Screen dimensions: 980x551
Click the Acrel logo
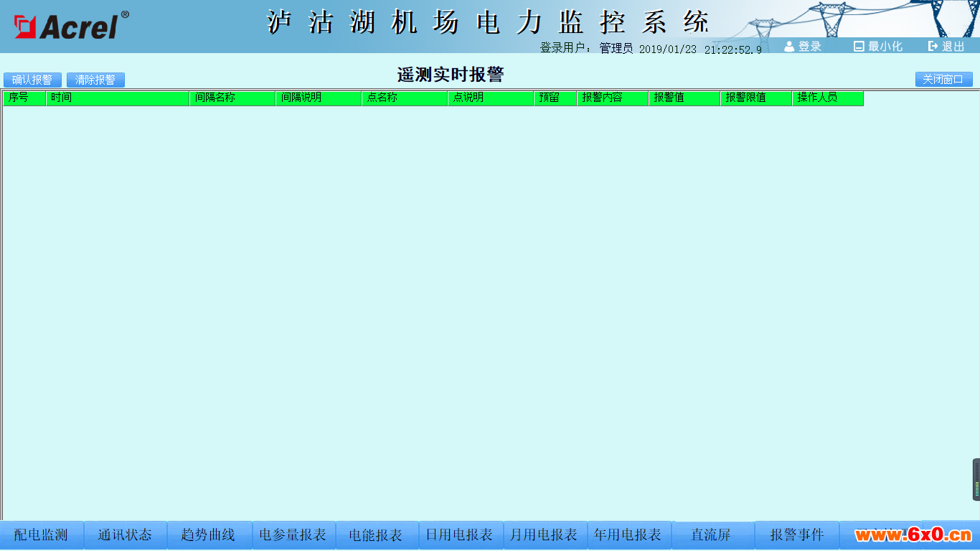click(71, 25)
